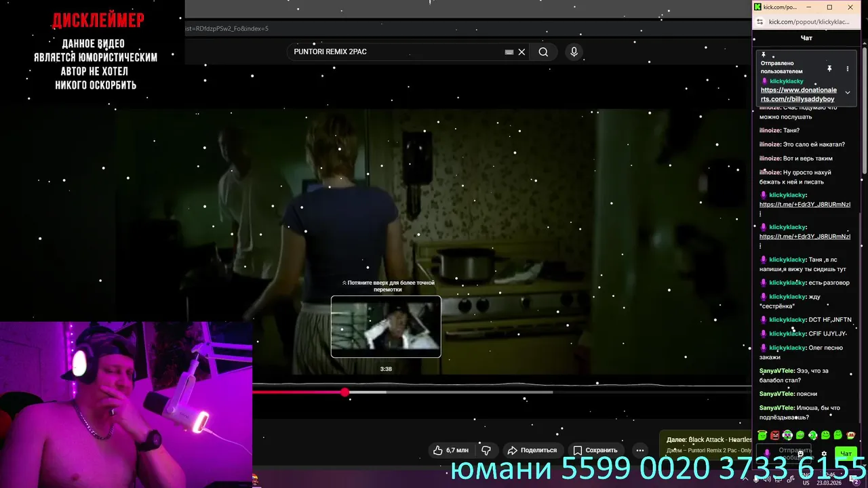Insert the angel halo green emote

coord(762,435)
